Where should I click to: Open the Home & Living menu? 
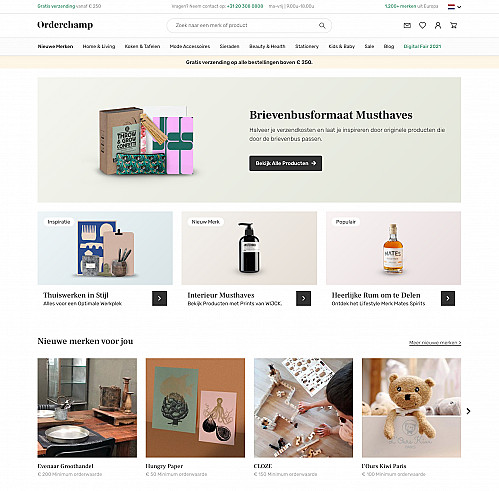[x=99, y=46]
